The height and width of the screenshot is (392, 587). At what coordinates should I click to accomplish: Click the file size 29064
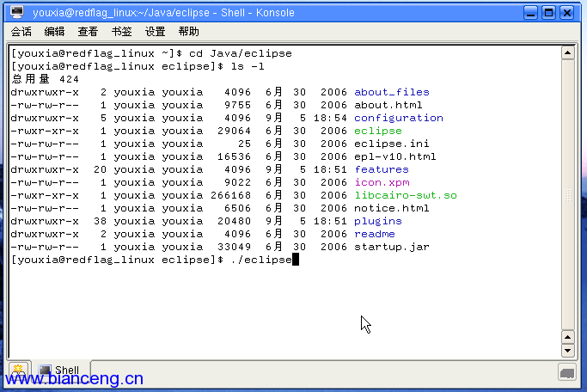(234, 131)
